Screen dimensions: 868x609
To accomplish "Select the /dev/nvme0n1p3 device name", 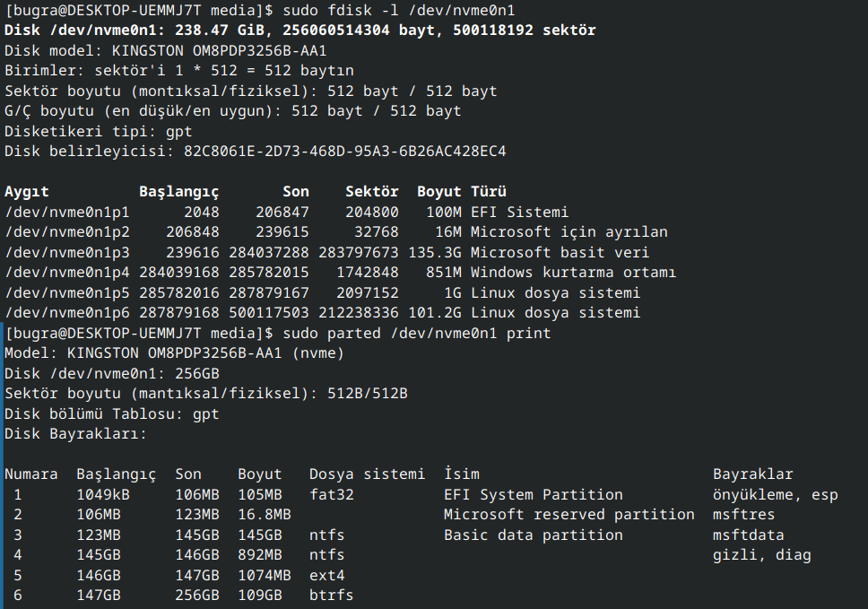I will tap(67, 253).
